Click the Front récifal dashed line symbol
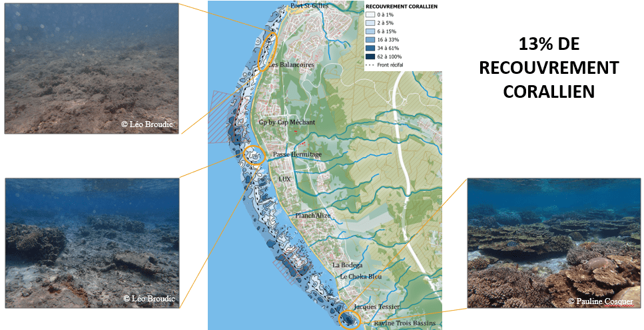The image size is (644, 330). tap(371, 65)
